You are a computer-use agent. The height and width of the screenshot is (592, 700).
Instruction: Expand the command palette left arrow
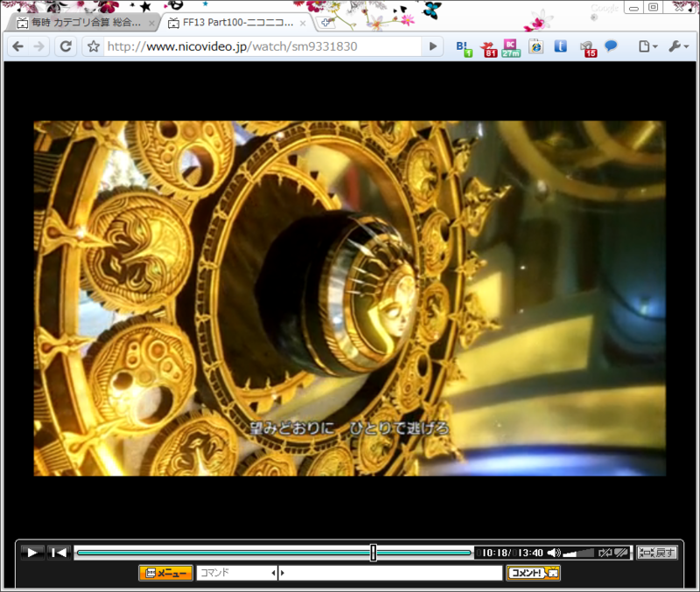[274, 574]
